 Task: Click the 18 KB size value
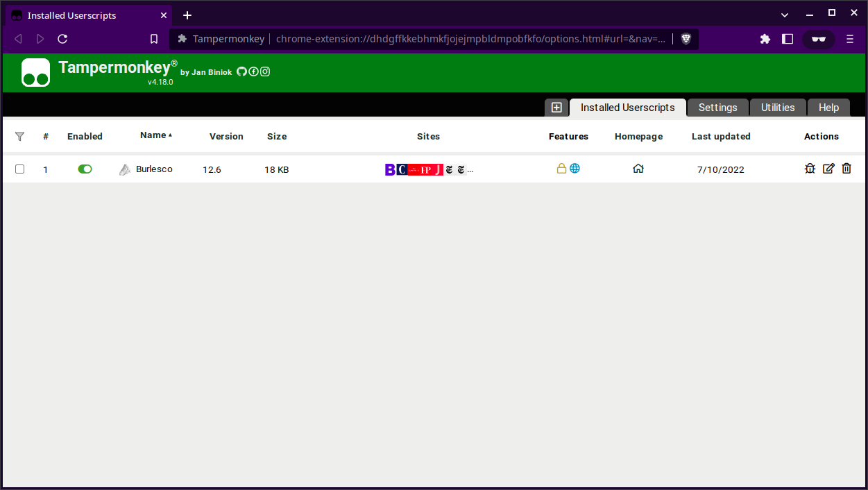pyautogui.click(x=276, y=169)
